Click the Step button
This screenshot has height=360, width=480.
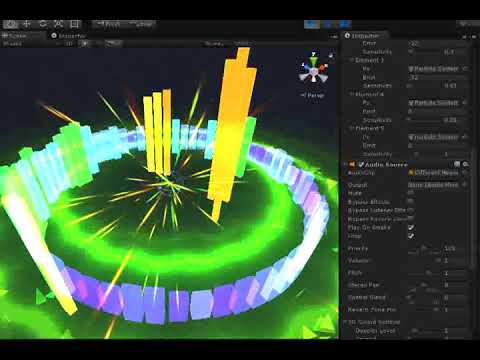pos(344,24)
